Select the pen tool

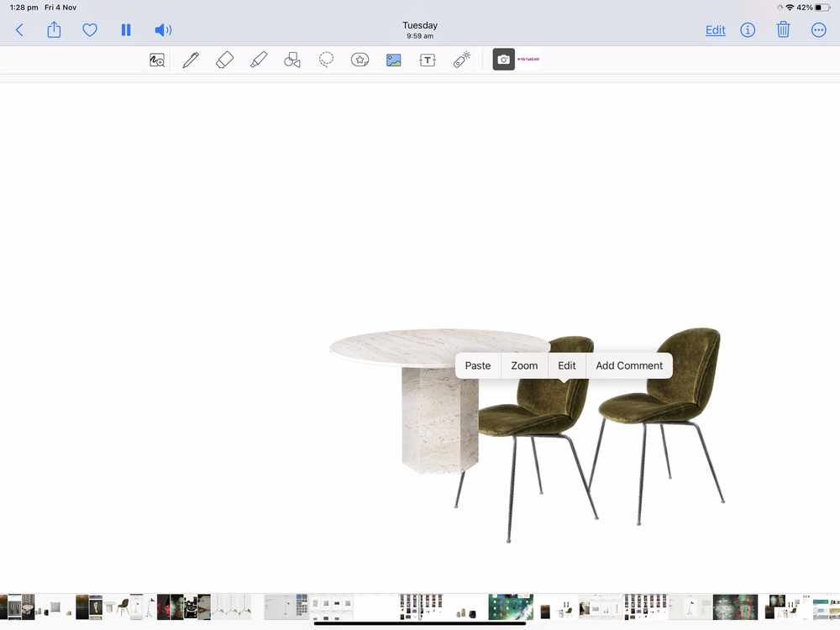coord(190,60)
